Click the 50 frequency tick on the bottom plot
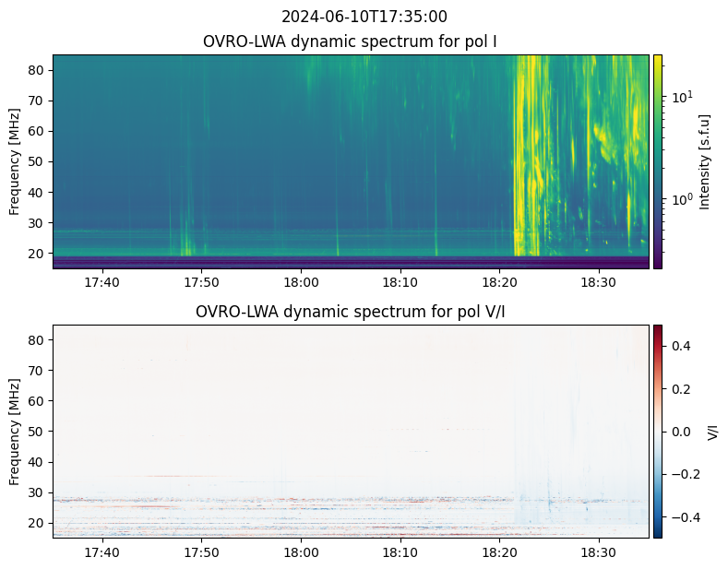The height and width of the screenshot is (569, 728). [x=38, y=431]
